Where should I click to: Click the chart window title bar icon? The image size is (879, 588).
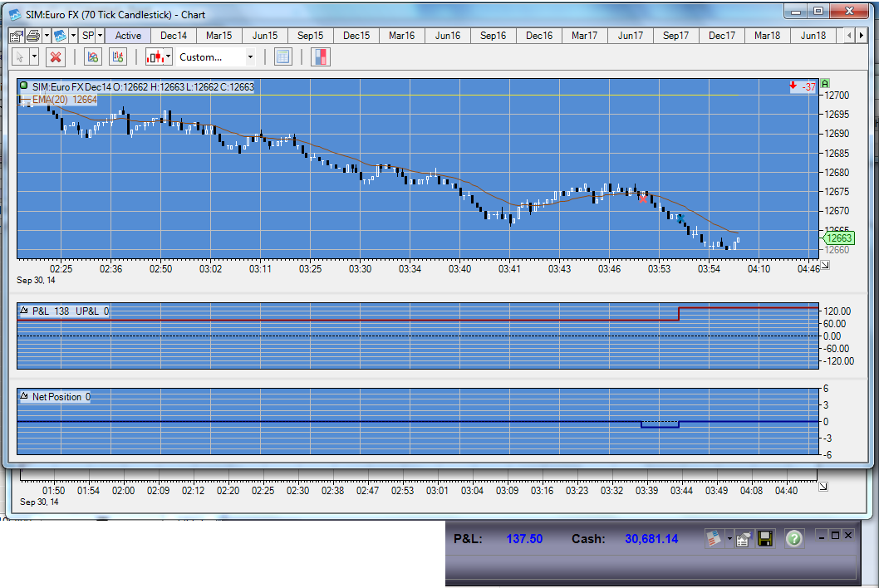coord(15,15)
